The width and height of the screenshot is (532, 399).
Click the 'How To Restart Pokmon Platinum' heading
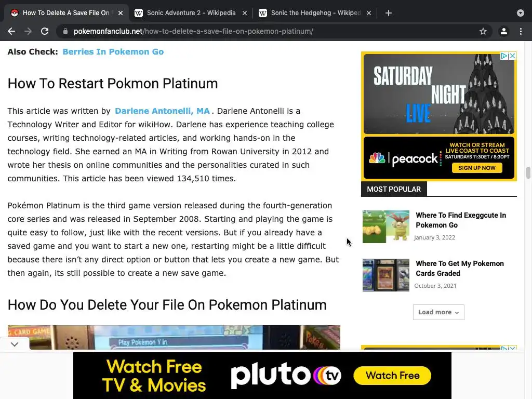pyautogui.click(x=113, y=84)
